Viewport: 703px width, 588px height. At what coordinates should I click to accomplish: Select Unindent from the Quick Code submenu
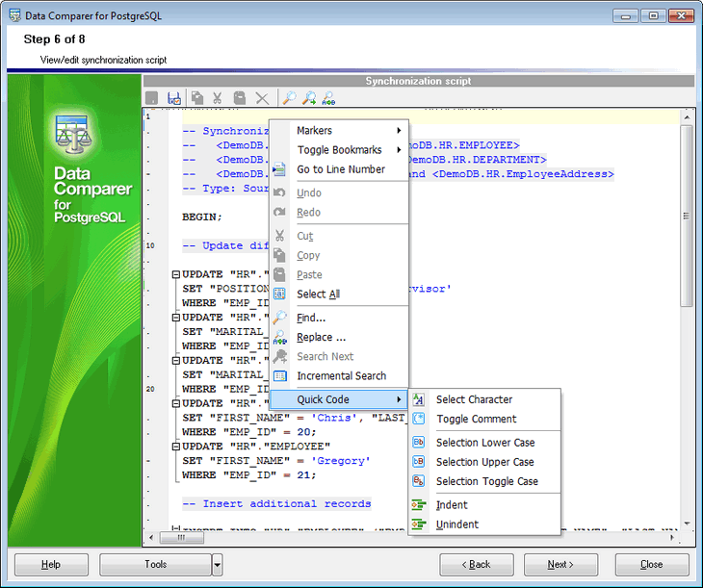click(x=456, y=524)
